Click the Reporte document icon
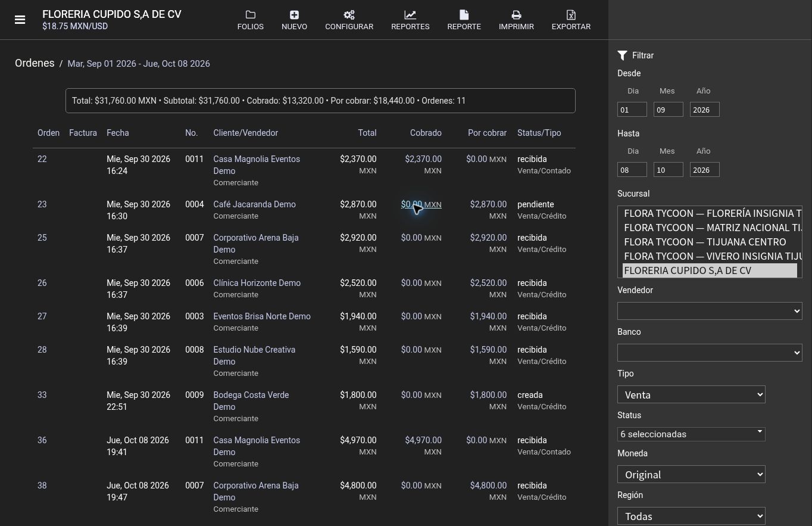 (464, 15)
